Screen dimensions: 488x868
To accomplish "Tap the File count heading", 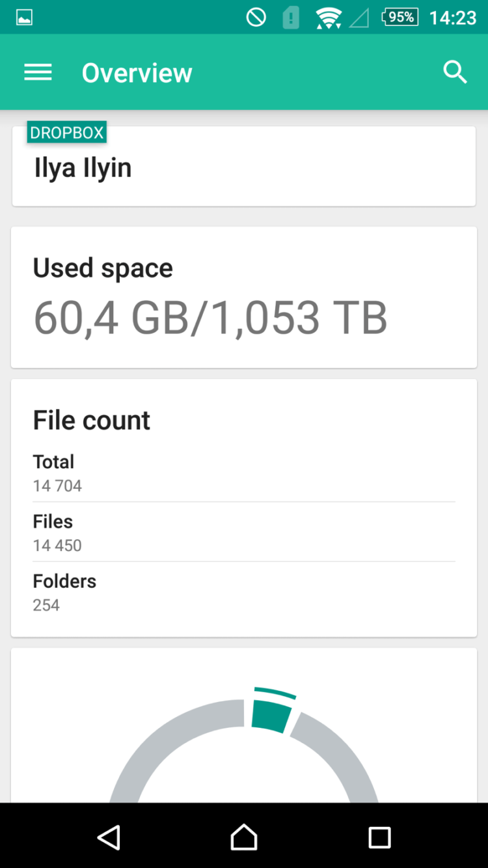I will click(92, 421).
